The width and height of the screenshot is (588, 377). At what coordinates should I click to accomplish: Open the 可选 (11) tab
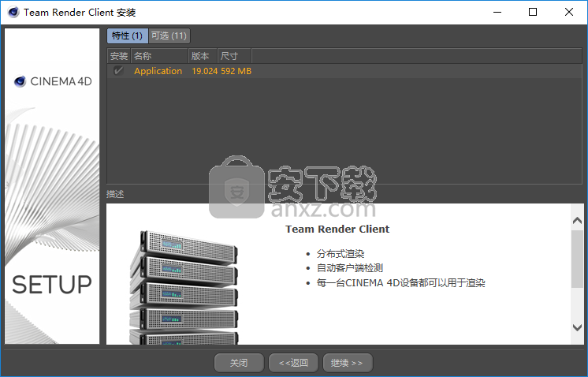coord(169,35)
